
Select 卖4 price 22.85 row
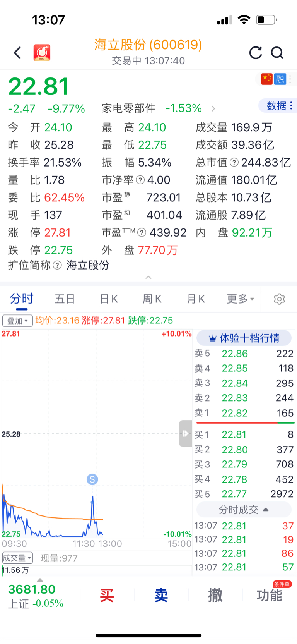coord(244,368)
